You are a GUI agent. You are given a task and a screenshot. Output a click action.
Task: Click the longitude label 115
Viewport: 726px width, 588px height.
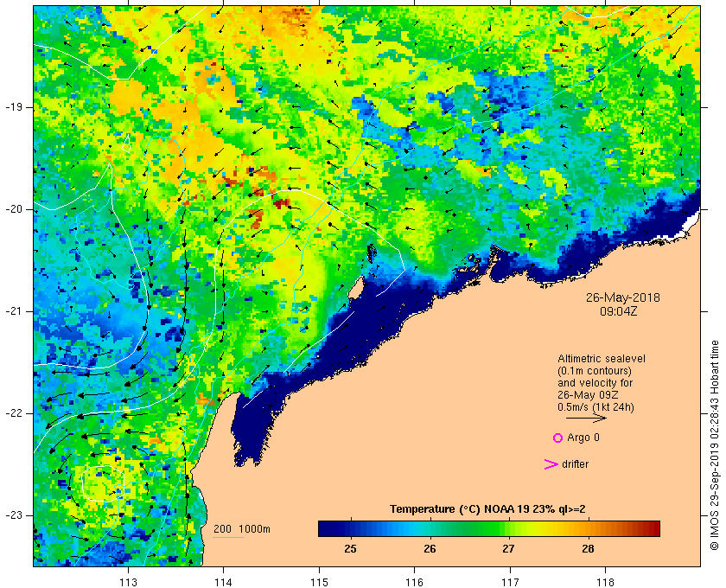319,582
